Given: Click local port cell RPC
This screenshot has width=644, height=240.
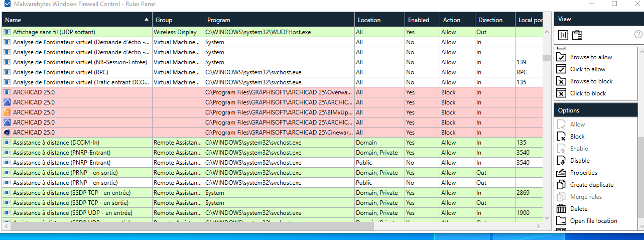Looking at the screenshot, I should point(529,72).
